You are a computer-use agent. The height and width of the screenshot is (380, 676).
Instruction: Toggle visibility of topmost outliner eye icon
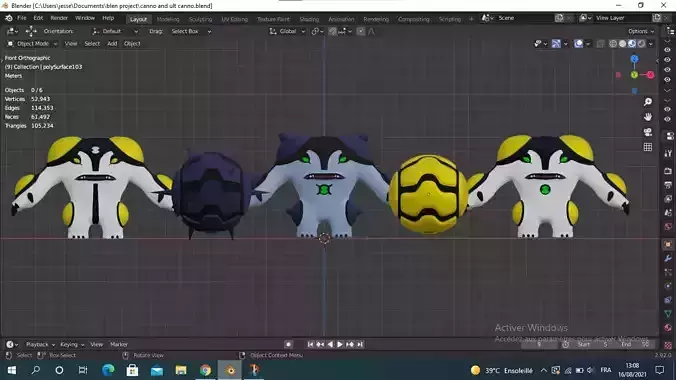(x=667, y=50)
